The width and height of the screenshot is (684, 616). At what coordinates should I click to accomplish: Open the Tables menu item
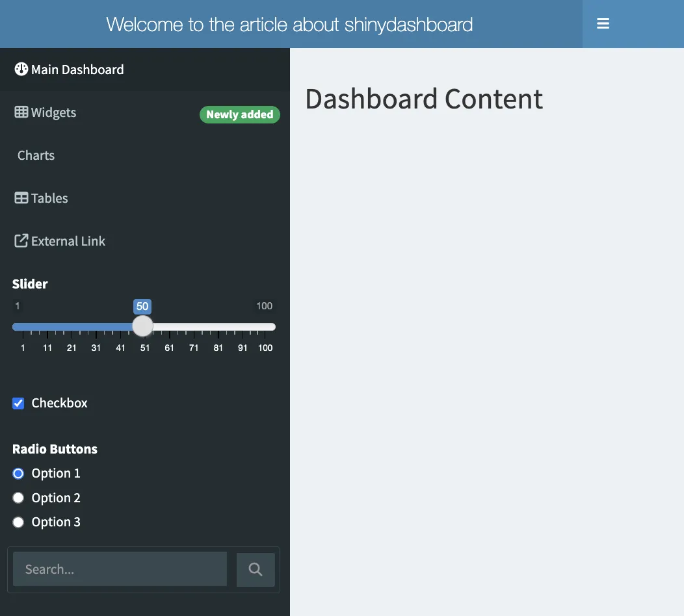[x=50, y=198]
